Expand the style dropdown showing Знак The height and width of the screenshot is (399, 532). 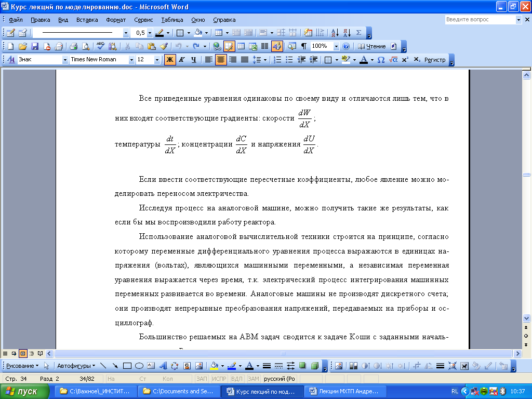[65, 60]
